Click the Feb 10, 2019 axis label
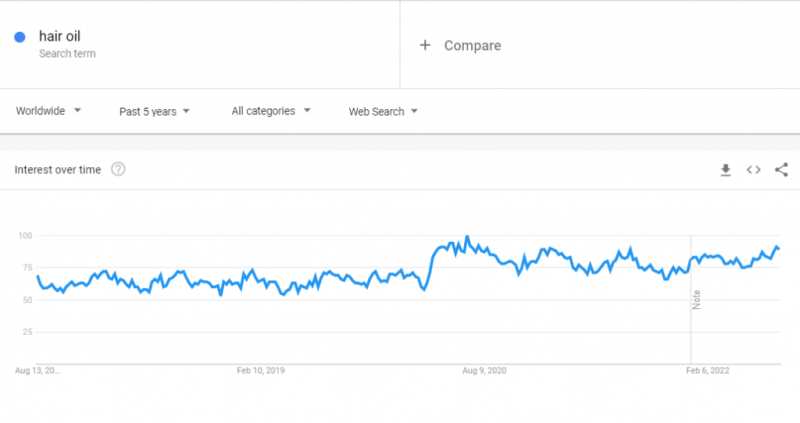The width and height of the screenshot is (800, 423). [x=261, y=371]
